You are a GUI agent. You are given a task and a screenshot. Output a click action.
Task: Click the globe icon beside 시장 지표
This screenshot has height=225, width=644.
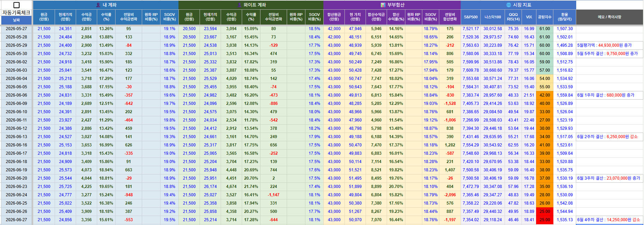pyautogui.click(x=508, y=5)
